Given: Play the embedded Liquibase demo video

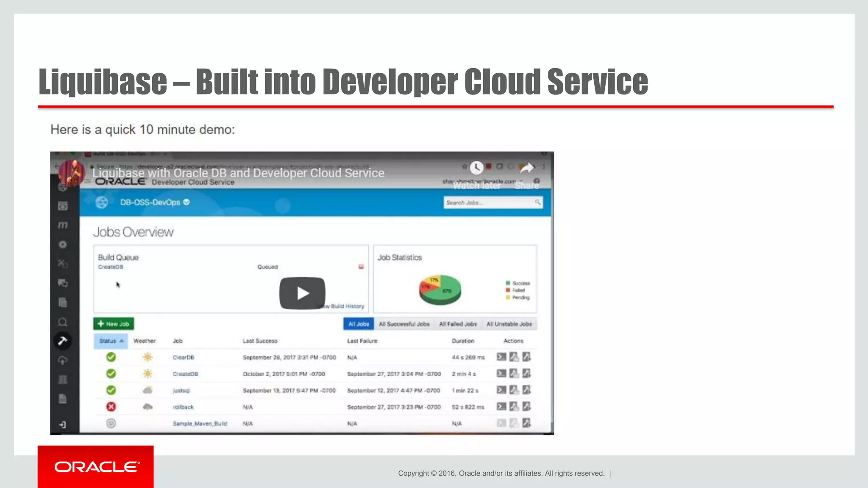Looking at the screenshot, I should [302, 293].
